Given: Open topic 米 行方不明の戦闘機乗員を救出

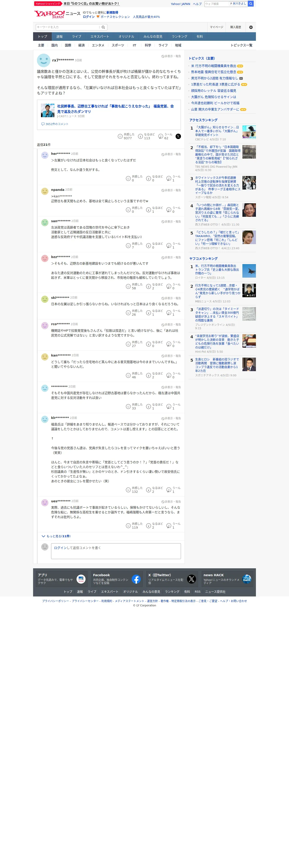Looking at the screenshot, I should tap(214, 66).
